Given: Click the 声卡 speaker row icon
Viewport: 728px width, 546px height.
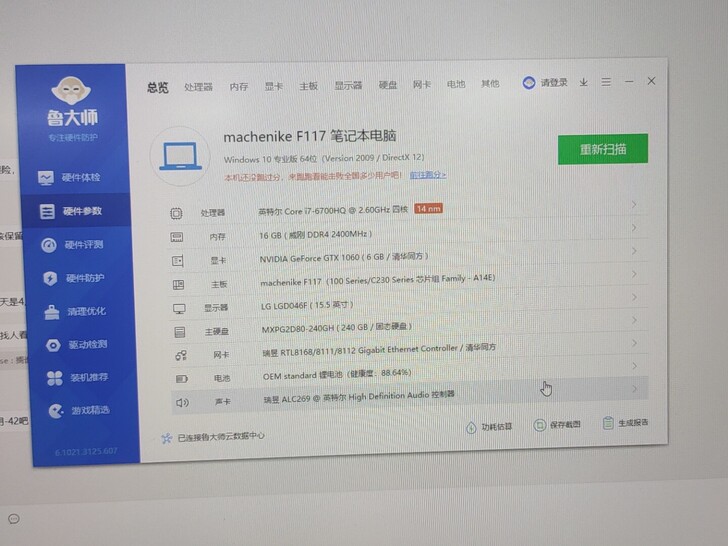Looking at the screenshot, I should pos(182,403).
